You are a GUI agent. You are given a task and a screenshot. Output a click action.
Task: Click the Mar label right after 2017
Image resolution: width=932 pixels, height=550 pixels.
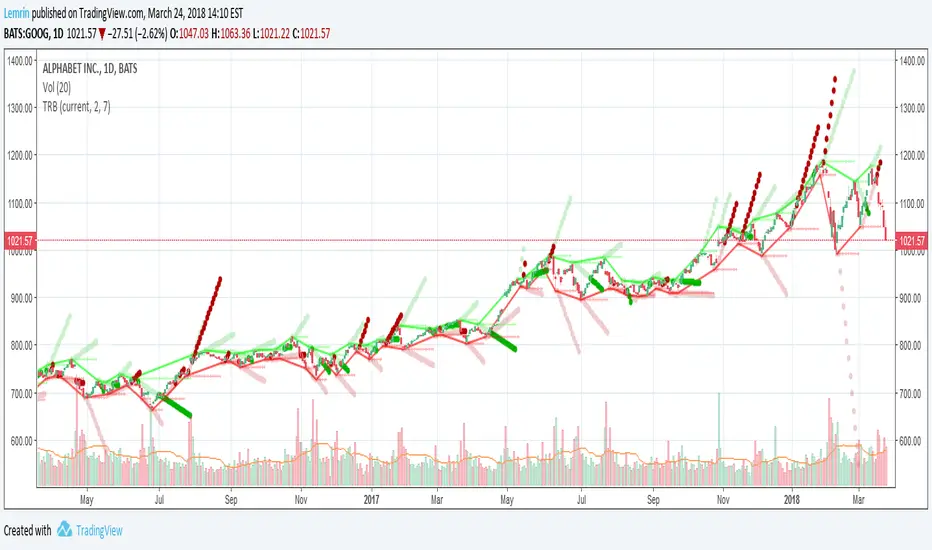[437, 499]
